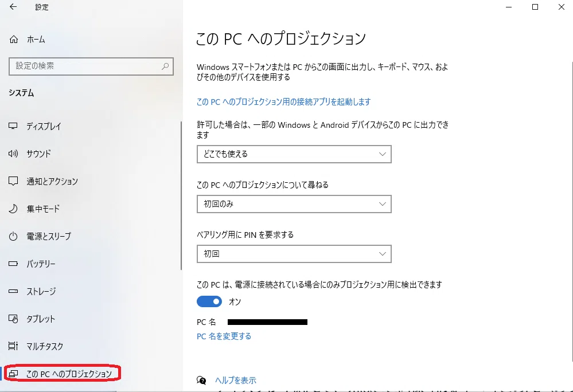Select the 集中モード moon icon
573x392 pixels.
tap(13, 209)
